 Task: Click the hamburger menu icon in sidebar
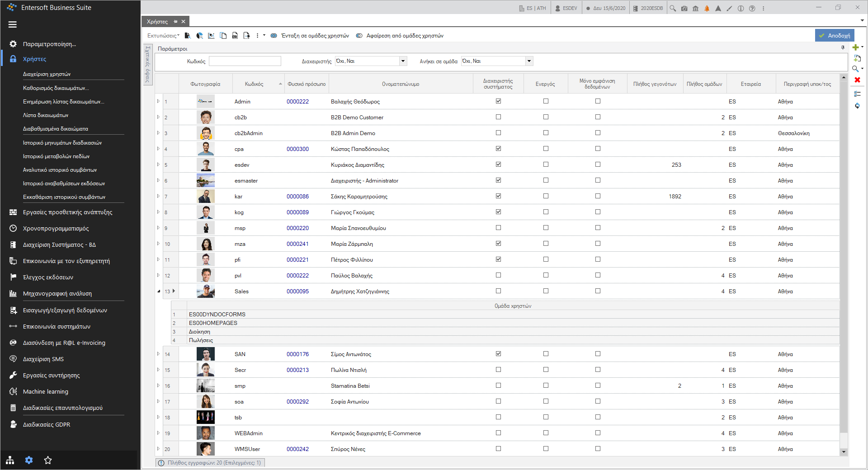coord(13,24)
